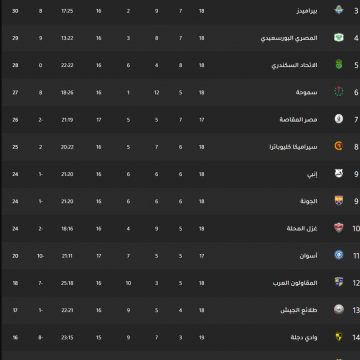
Task: Click El Gouna club crest
Action: [x=339, y=201]
